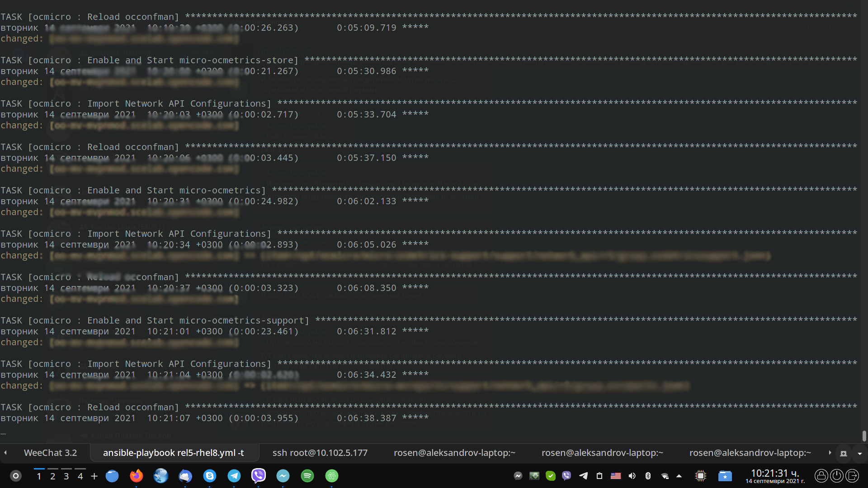The image size is (868, 488).
Task: Switch to virtual desktop 3
Action: point(66,476)
